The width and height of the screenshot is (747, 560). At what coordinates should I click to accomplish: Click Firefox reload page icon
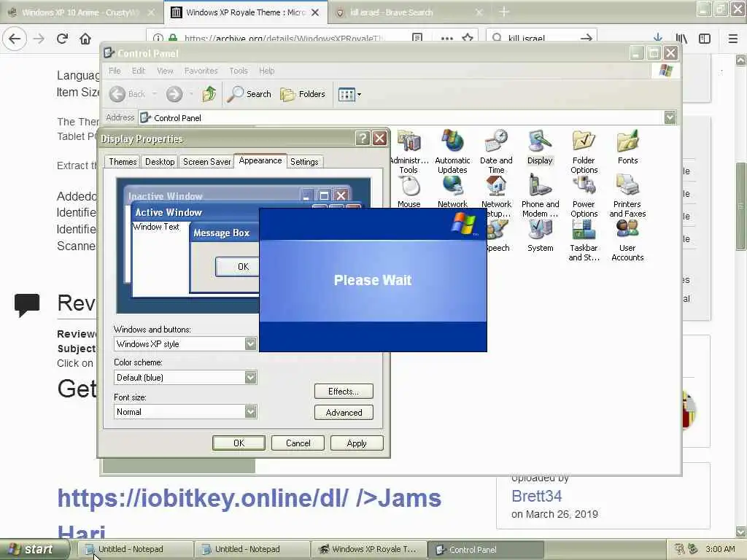62,39
